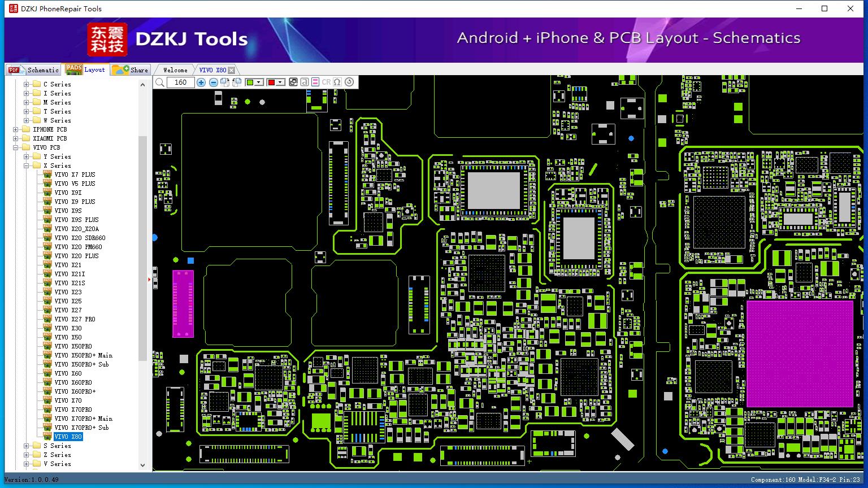Viewport: 868px width, 488px height.
Task: Open VIVO X23 layout
Action: (68, 292)
